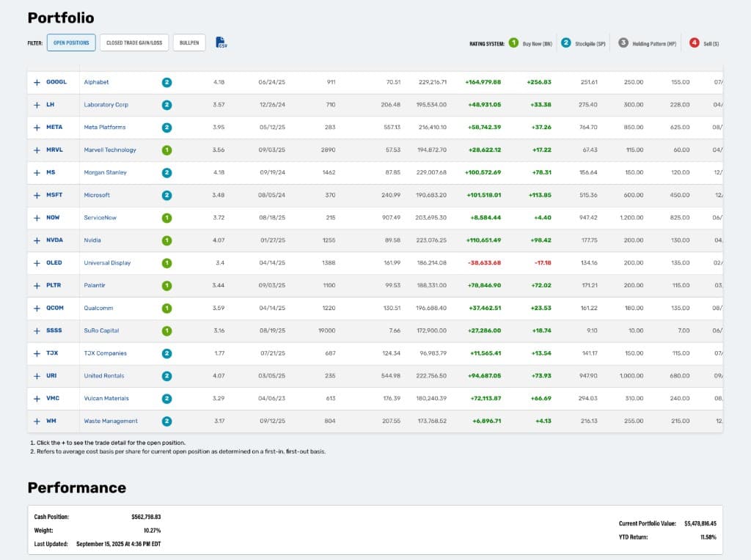Click Microsoft's Stockpile rating badge
This screenshot has height=560, width=751.
click(166, 195)
